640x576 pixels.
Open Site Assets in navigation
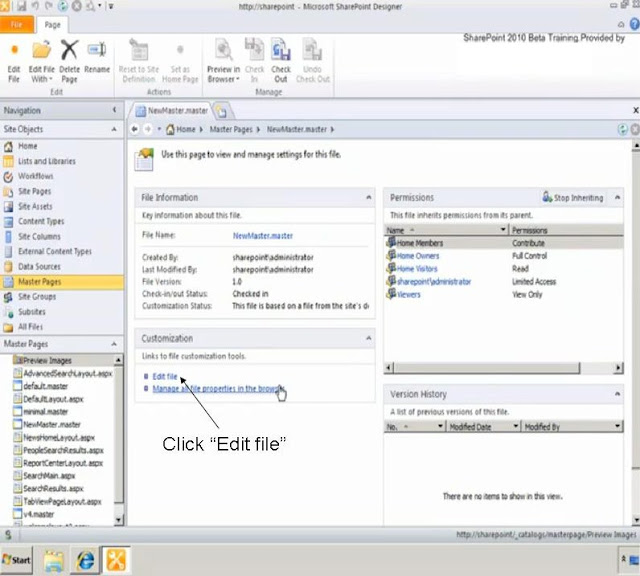[x=35, y=207]
